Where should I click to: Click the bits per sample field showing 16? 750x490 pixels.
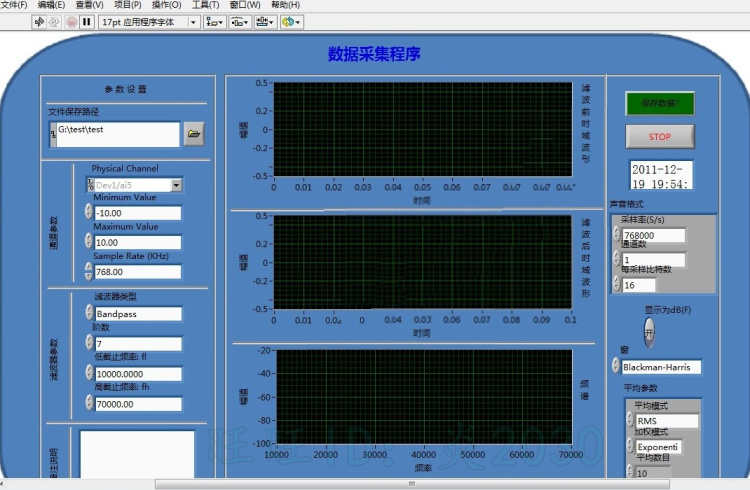639,285
